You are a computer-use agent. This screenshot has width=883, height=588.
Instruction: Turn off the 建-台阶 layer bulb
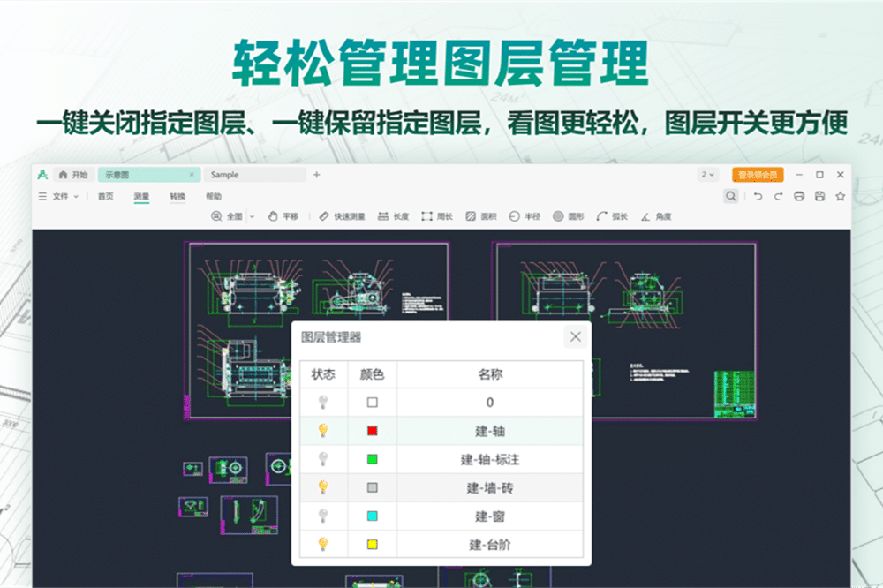coord(325,544)
